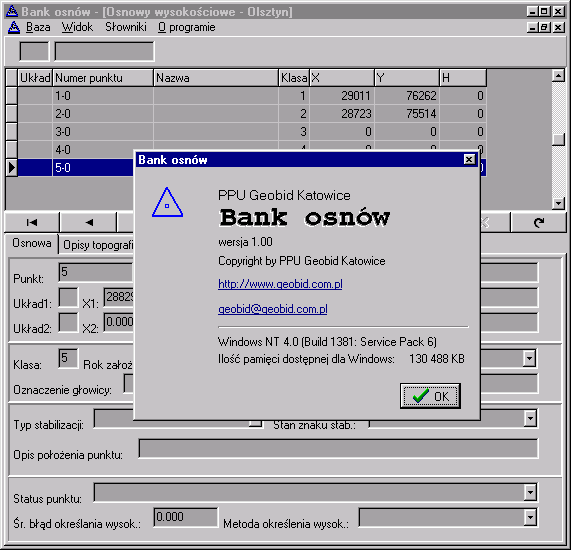Click the Y column header
The width and height of the screenshot is (571, 550).
(407, 78)
